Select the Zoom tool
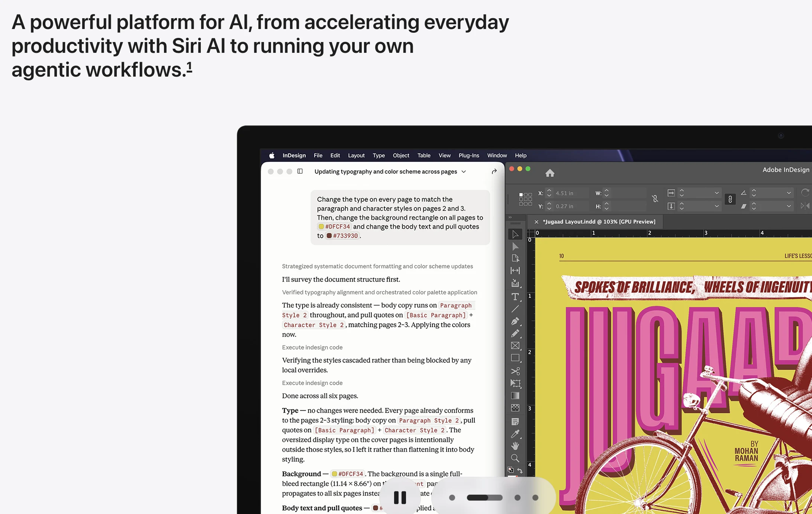812x514 pixels. coord(515,458)
